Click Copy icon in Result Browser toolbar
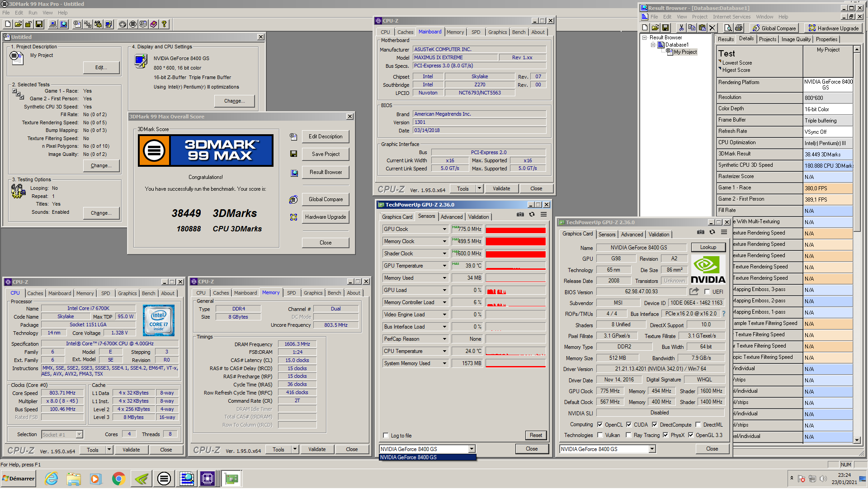This screenshot has height=489, width=868. click(x=692, y=28)
